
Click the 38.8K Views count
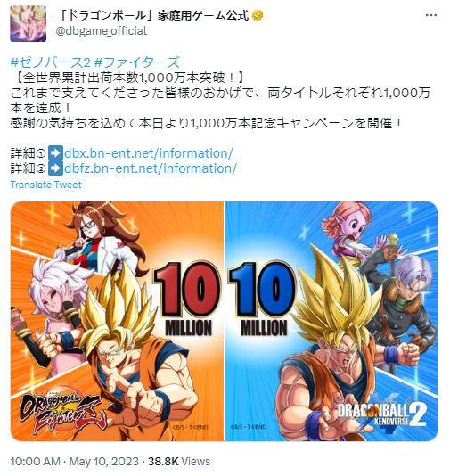tap(179, 462)
